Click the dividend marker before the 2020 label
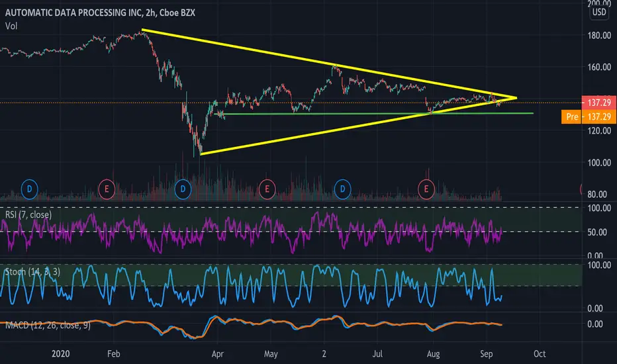This screenshot has width=617, height=364. click(x=29, y=189)
